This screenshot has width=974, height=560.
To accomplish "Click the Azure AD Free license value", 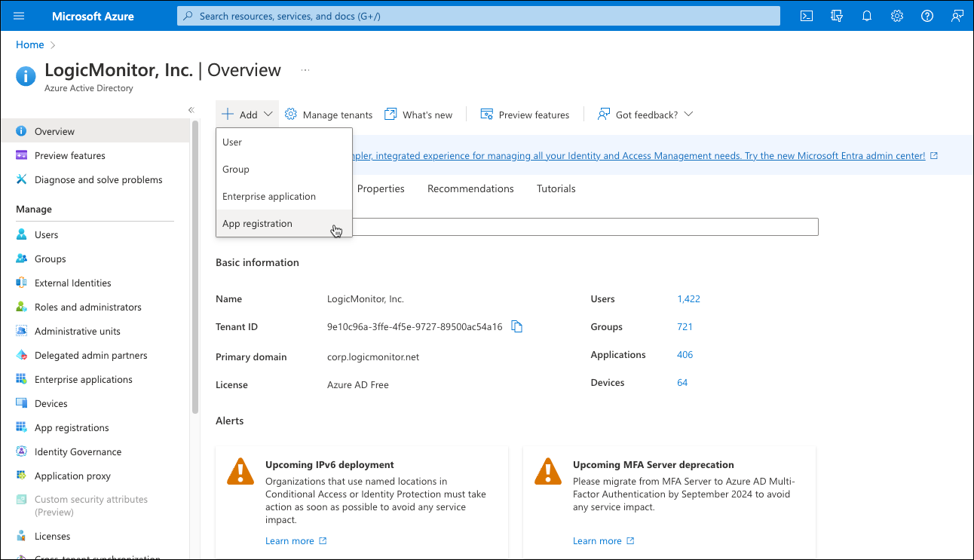I will click(358, 384).
